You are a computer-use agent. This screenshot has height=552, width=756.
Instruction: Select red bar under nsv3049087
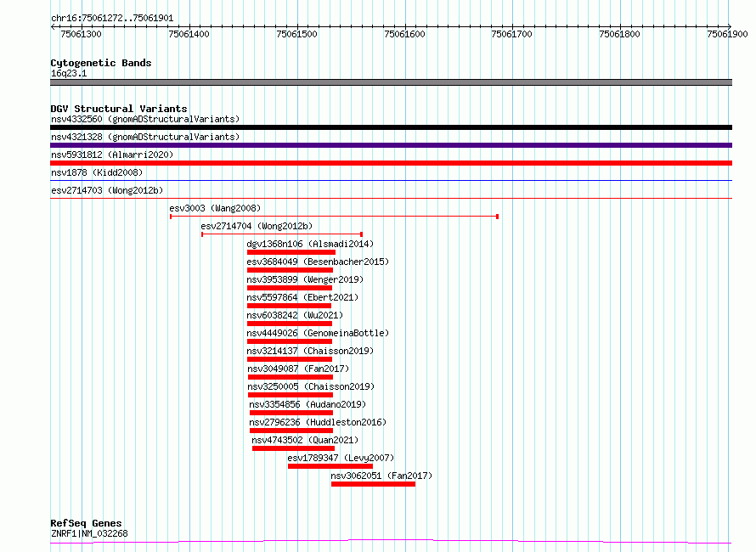coord(291,377)
